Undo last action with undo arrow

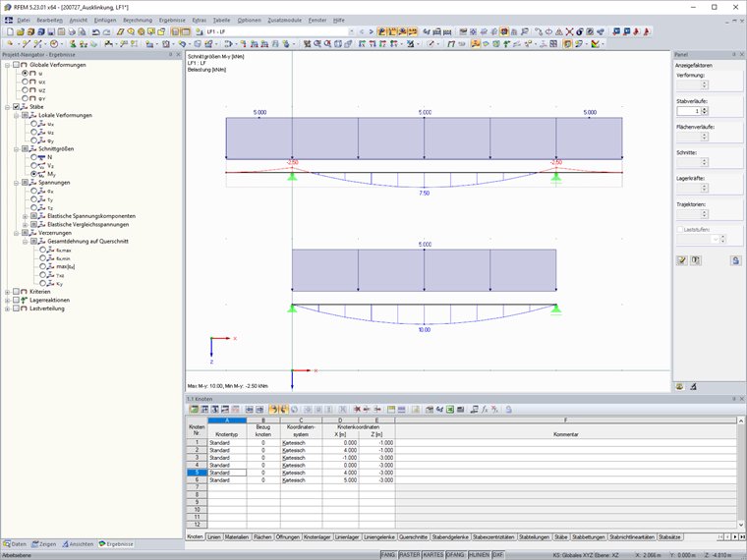pos(95,31)
